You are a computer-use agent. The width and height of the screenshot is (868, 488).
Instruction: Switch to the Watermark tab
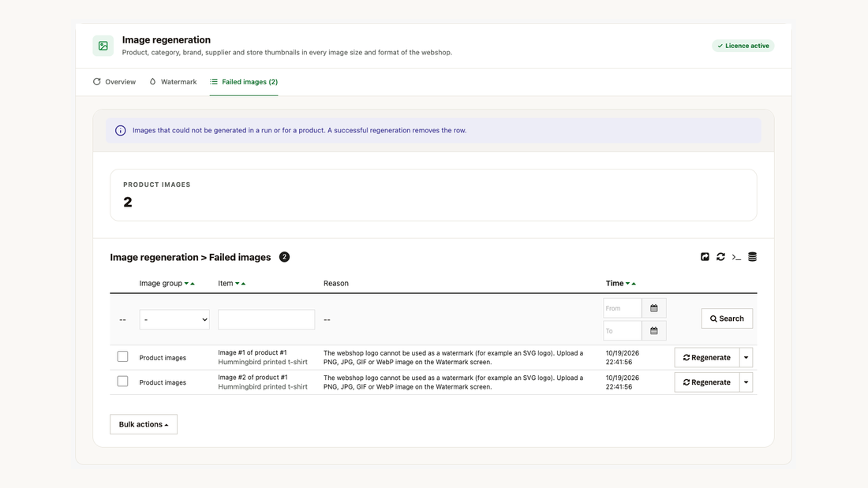[x=173, y=82]
